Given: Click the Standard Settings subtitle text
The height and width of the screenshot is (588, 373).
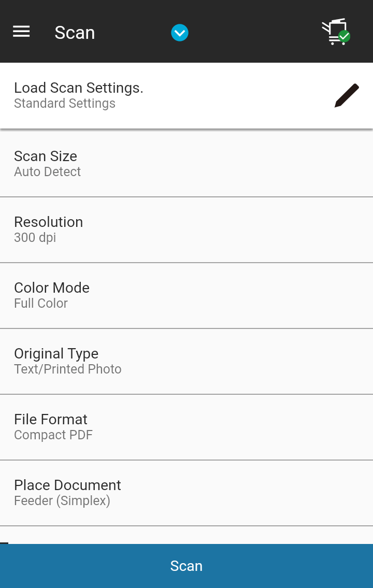Looking at the screenshot, I should click(65, 104).
